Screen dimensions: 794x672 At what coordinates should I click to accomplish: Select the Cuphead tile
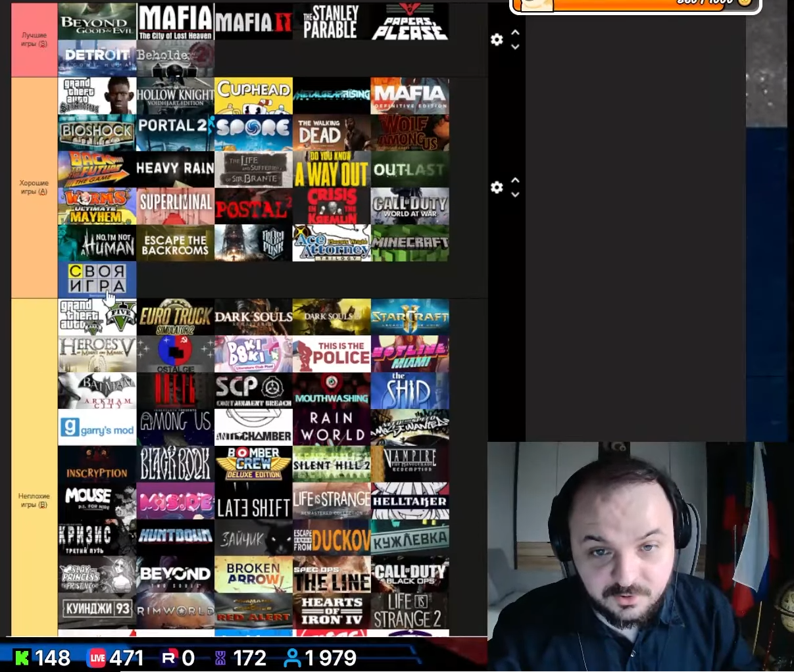click(254, 96)
